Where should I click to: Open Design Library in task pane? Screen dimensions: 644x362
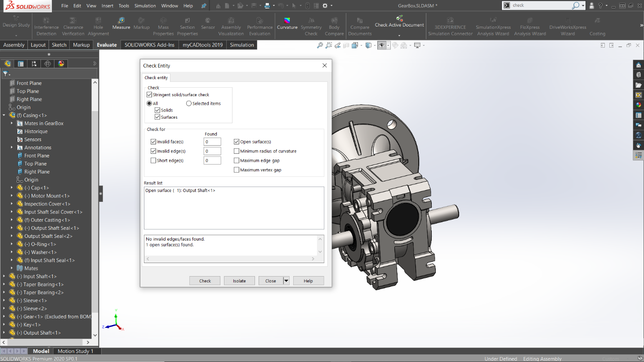point(639,75)
